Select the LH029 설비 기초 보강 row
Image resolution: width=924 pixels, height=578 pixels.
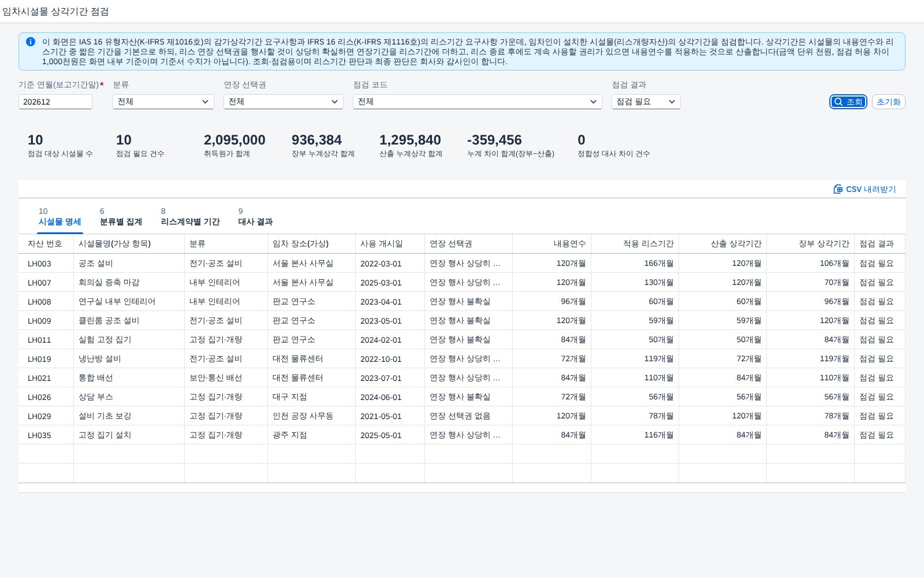(x=461, y=416)
